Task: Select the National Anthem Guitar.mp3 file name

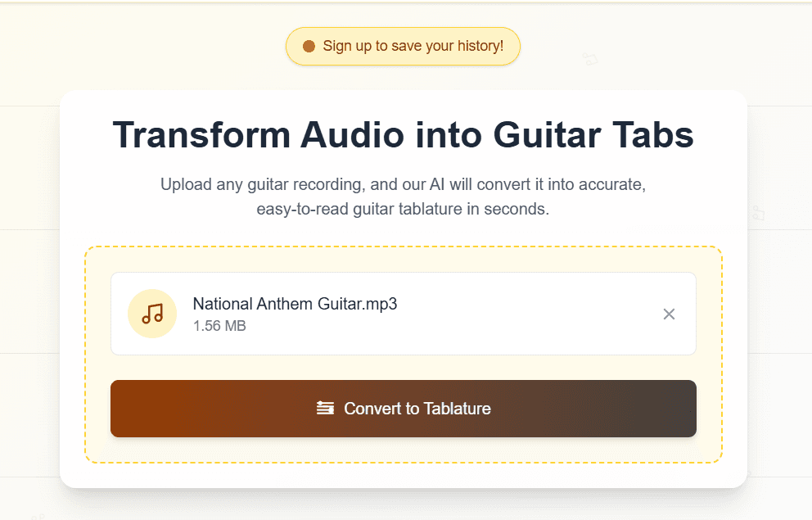Action: coord(295,304)
